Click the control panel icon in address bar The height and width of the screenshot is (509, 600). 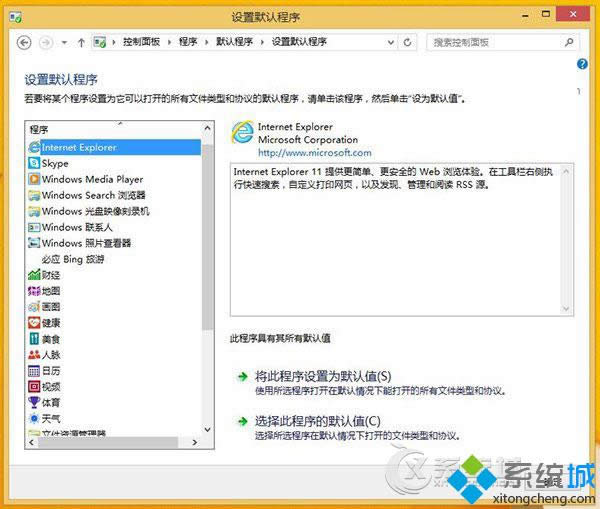(x=100, y=42)
